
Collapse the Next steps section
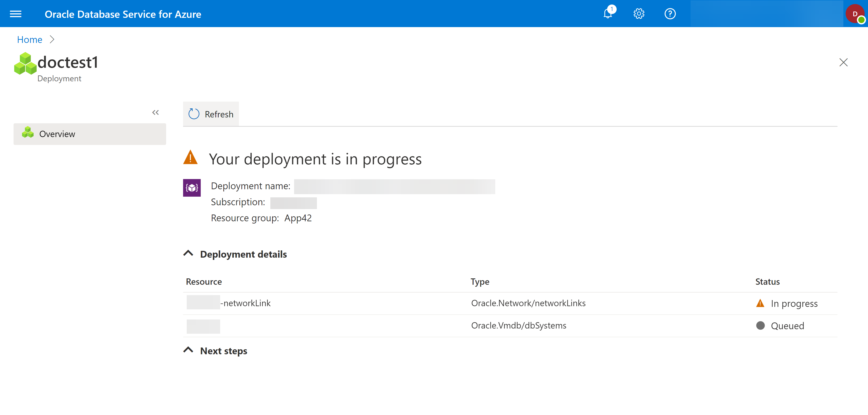click(x=188, y=350)
